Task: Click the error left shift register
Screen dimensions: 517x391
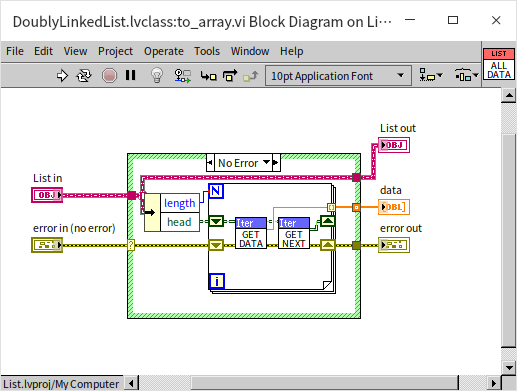Action: [216, 245]
